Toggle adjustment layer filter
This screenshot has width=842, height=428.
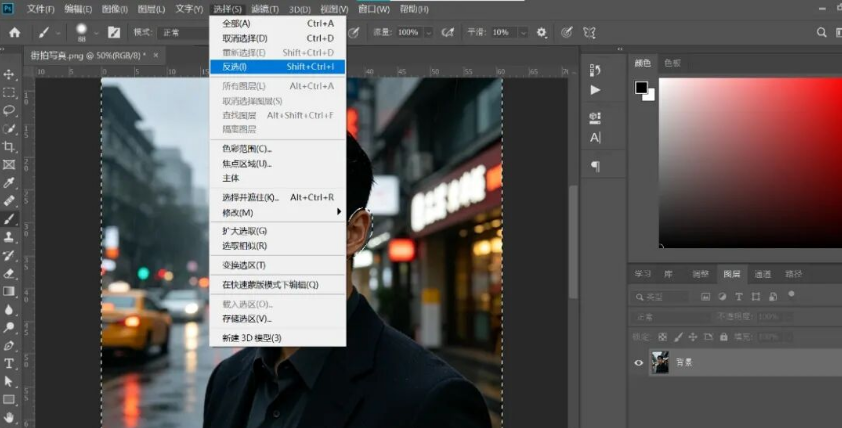tap(722, 296)
